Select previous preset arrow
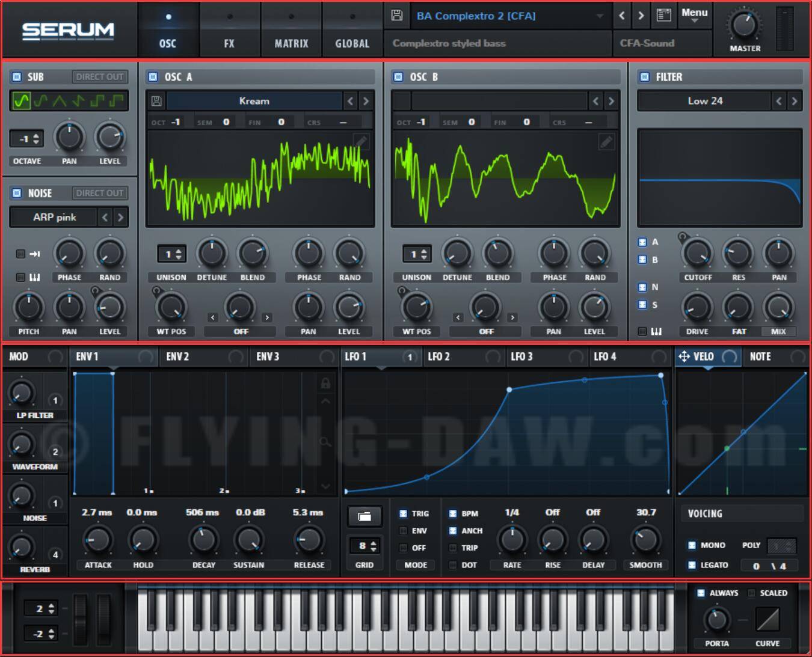This screenshot has width=812, height=657. (623, 16)
